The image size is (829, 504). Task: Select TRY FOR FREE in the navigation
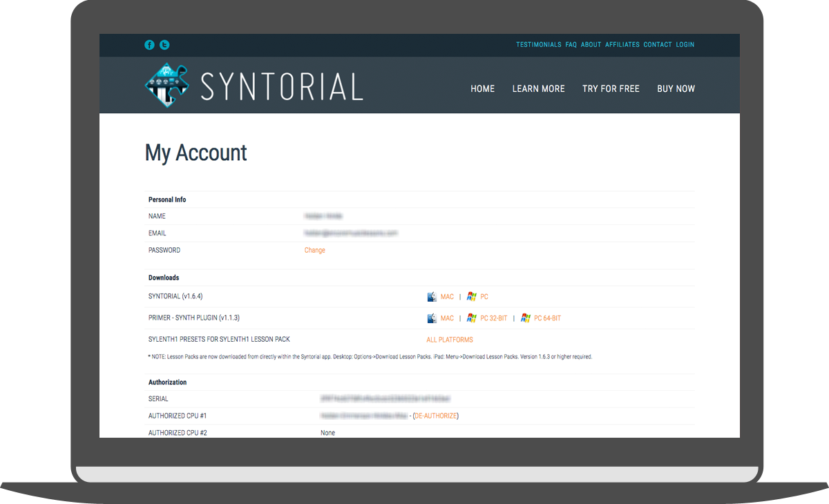tap(611, 88)
